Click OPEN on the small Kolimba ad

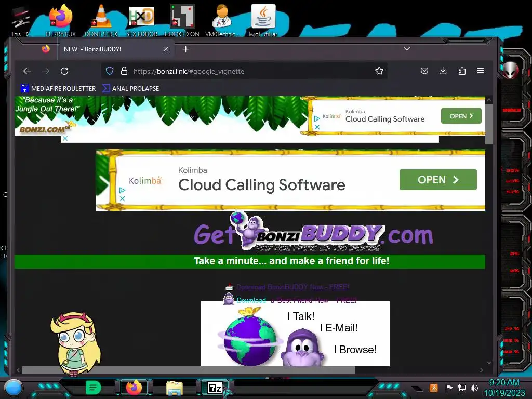click(x=461, y=116)
